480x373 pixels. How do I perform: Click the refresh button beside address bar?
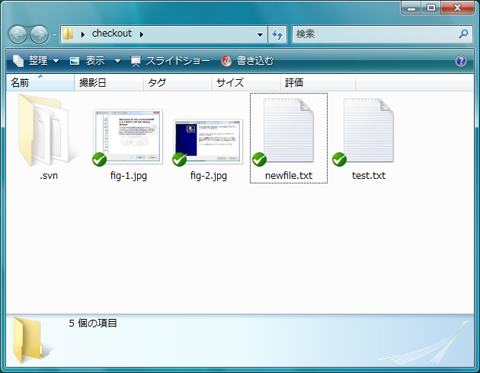click(x=277, y=34)
